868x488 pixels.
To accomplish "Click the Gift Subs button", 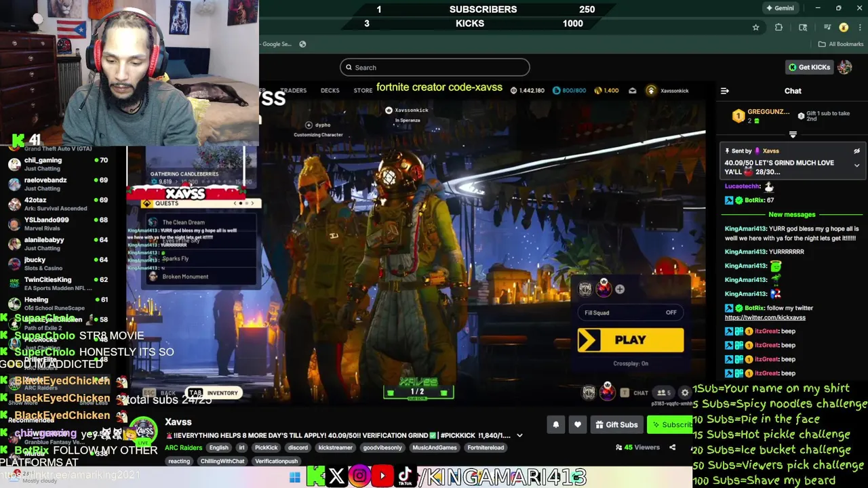I will click(x=616, y=425).
